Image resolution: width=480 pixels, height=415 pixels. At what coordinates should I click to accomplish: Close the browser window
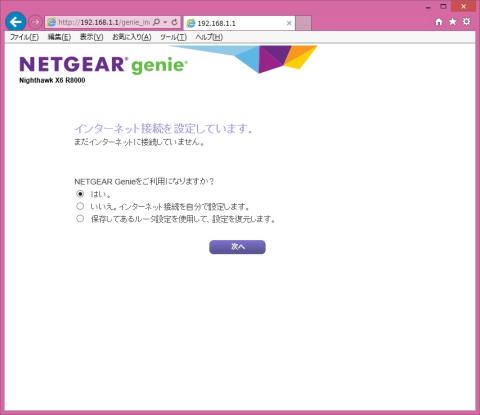[464, 6]
